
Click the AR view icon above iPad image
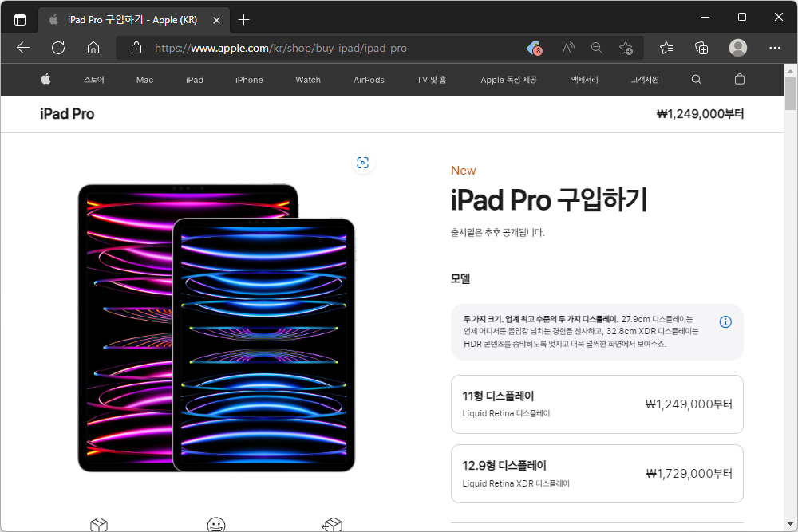tap(363, 163)
